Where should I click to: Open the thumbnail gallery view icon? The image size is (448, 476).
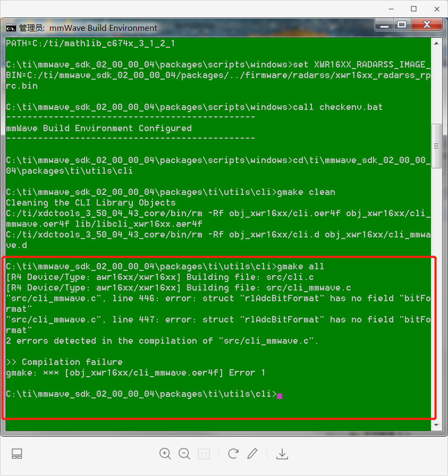coord(16,454)
